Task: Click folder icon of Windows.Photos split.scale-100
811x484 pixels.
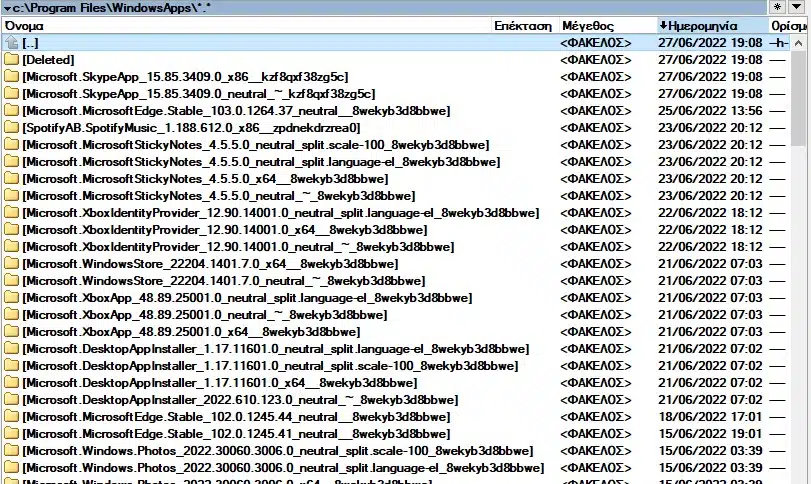Action: pos(11,451)
